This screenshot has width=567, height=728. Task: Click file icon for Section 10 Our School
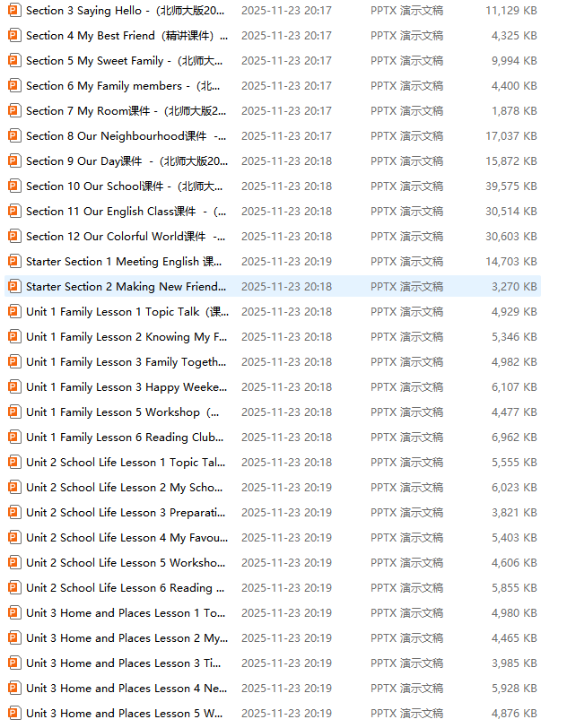13,186
